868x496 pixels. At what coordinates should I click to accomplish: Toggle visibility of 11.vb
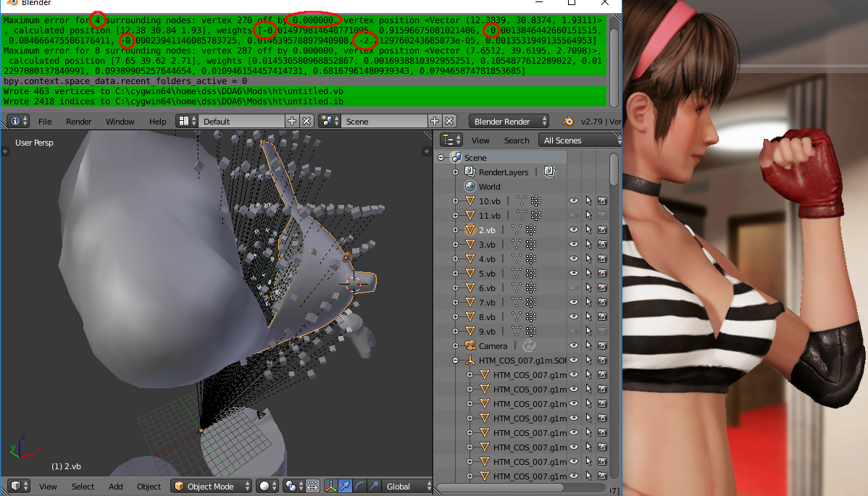coord(574,216)
